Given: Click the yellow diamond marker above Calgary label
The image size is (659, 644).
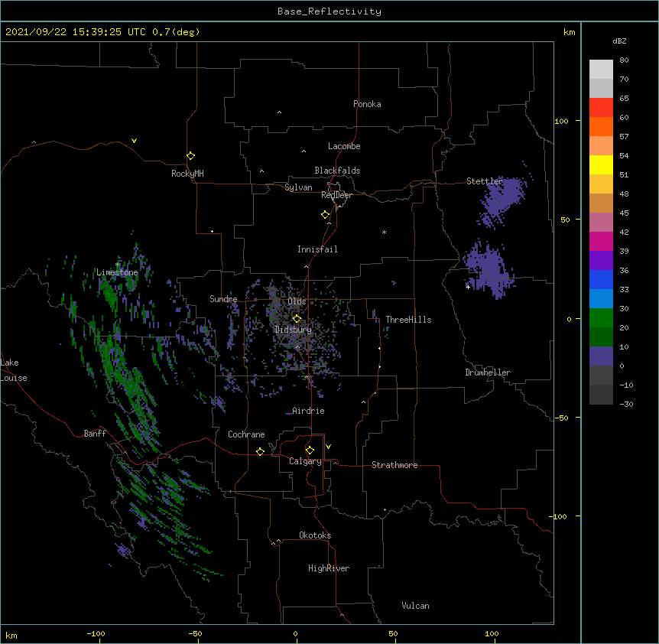Looking at the screenshot, I should click(310, 450).
